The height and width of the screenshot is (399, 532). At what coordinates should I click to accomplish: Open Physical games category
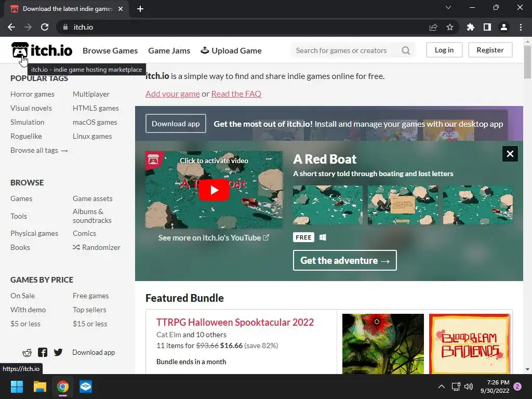click(x=34, y=233)
